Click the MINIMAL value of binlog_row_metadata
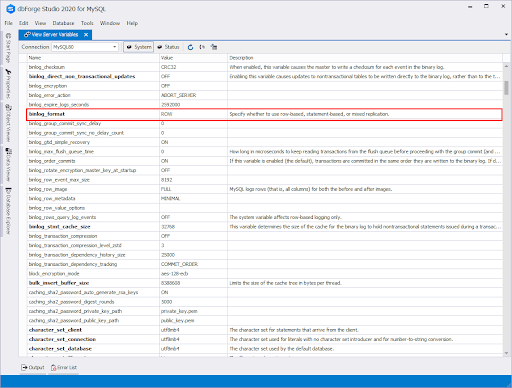 point(171,198)
